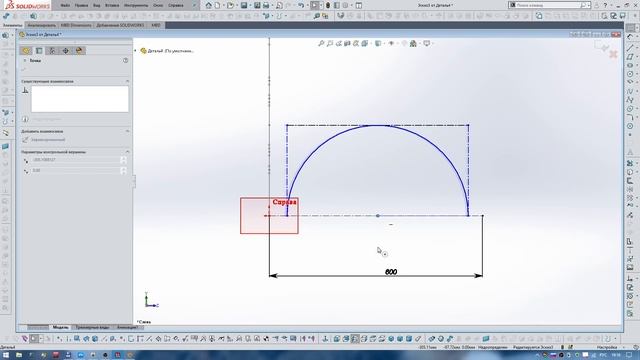The width and height of the screenshot is (640, 360).
Task: Click the Windows Start button
Action: [x=6, y=355]
